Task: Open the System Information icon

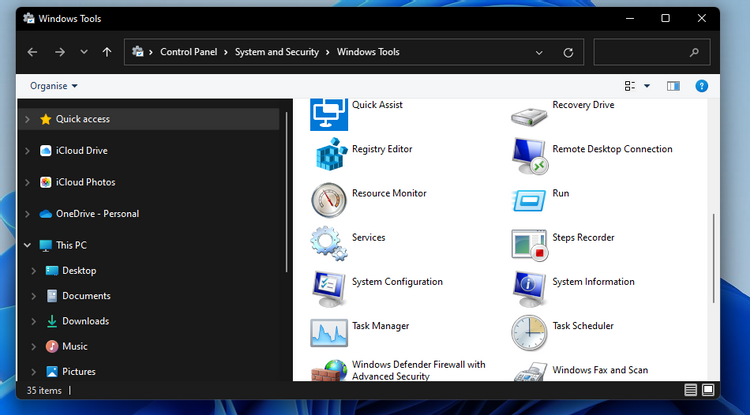Action: [529, 289]
